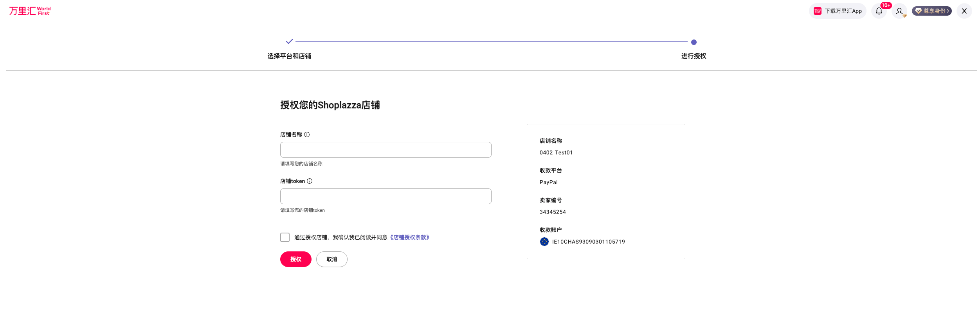
Task: Click the red app icon in 下载万里汇App
Action: (x=817, y=11)
